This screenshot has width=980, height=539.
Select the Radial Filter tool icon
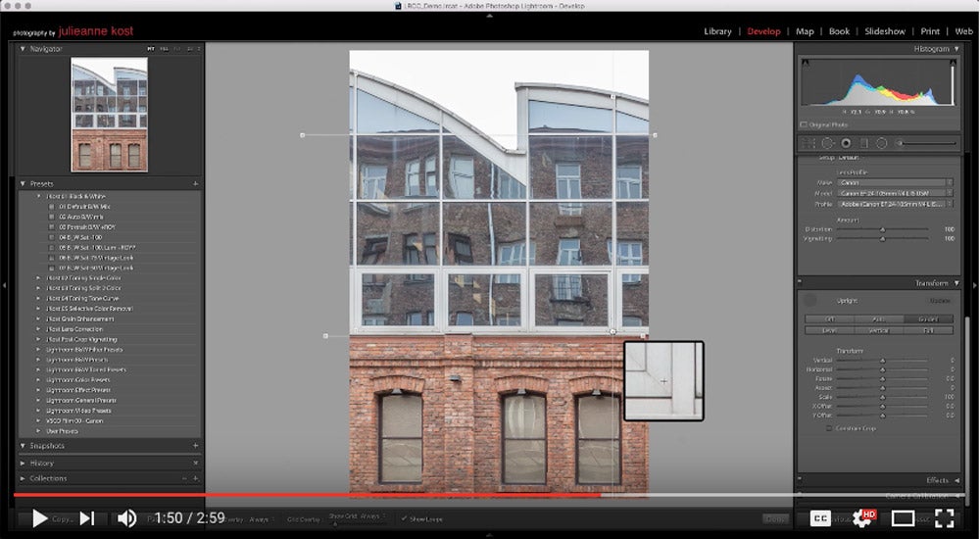pos(881,143)
